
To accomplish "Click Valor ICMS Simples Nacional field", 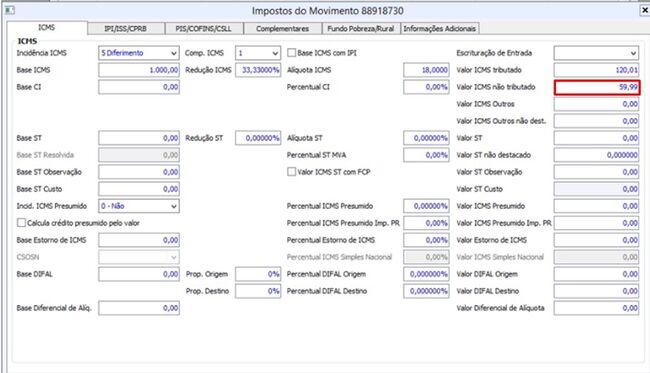I will [596, 257].
